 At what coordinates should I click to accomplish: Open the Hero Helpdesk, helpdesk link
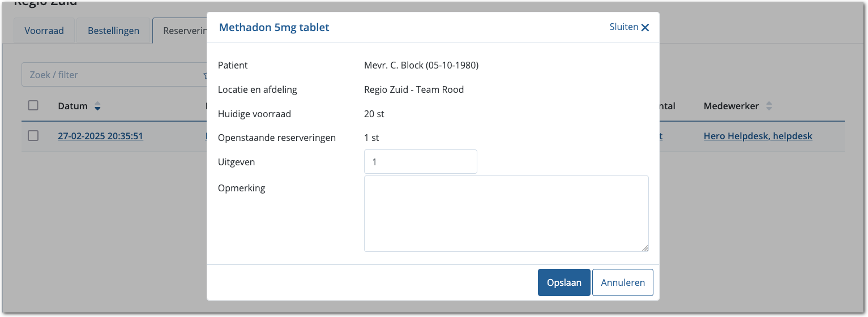pyautogui.click(x=758, y=136)
